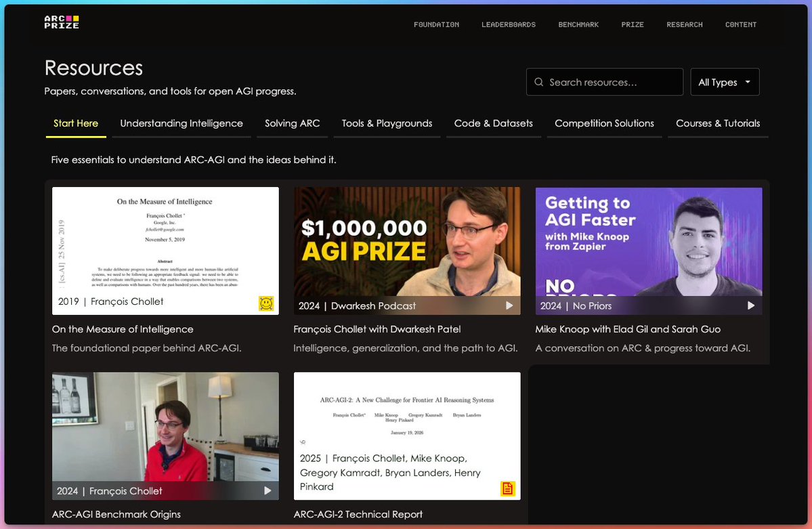This screenshot has height=529, width=812.
Task: Switch to the Solving ARC tab
Action: pyautogui.click(x=292, y=123)
